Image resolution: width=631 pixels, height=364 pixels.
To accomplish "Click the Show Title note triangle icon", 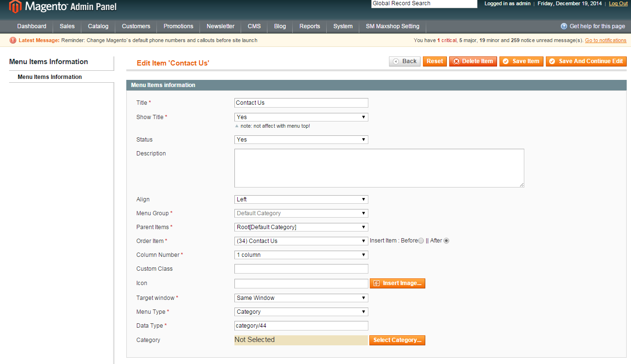I will 236,126.
